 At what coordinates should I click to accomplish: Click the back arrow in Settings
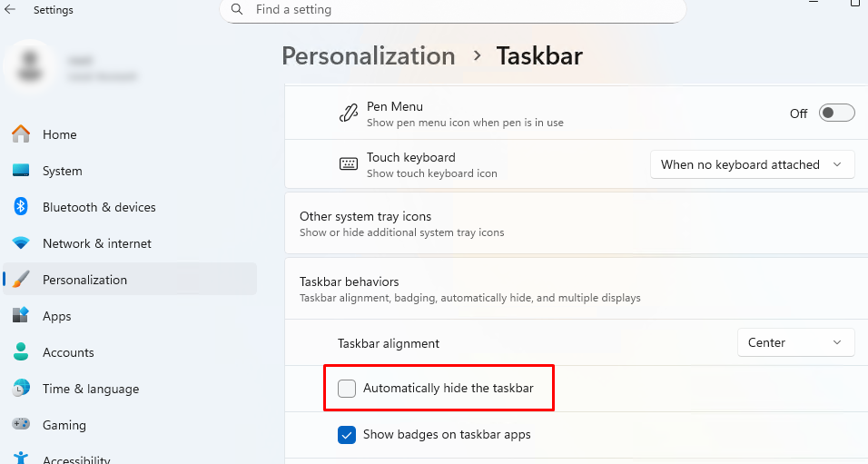click(x=11, y=10)
